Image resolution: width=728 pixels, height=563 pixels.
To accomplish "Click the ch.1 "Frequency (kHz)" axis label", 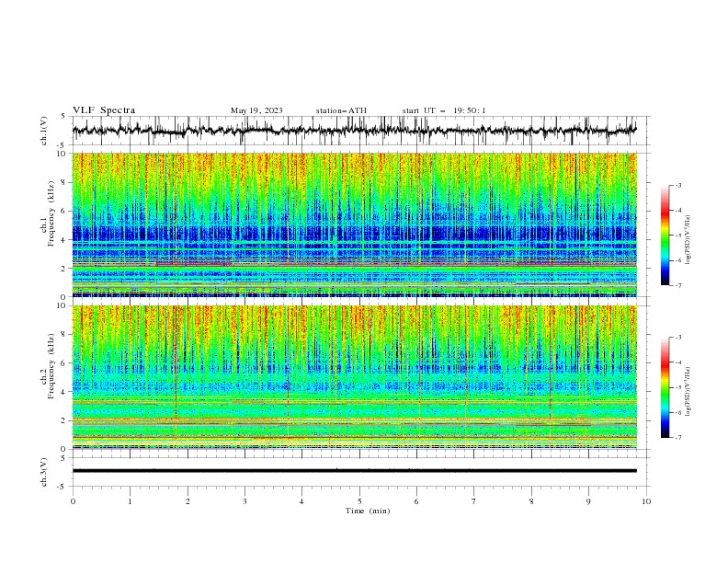I will click(x=51, y=214).
